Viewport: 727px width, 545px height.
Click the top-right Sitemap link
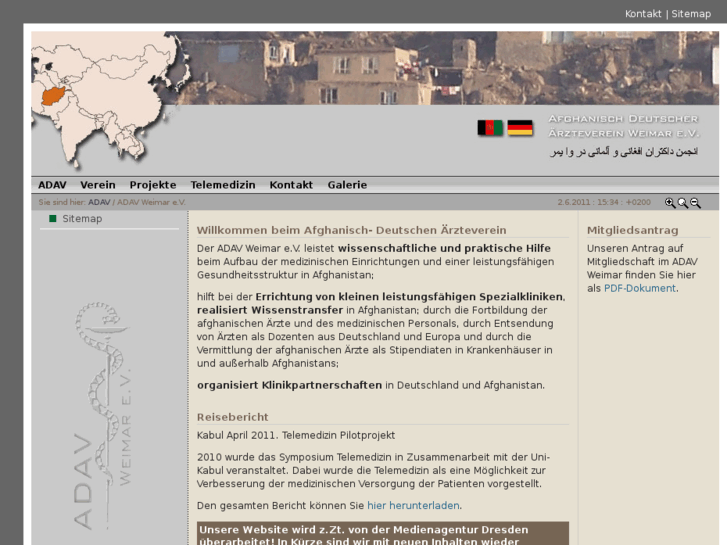tap(691, 14)
